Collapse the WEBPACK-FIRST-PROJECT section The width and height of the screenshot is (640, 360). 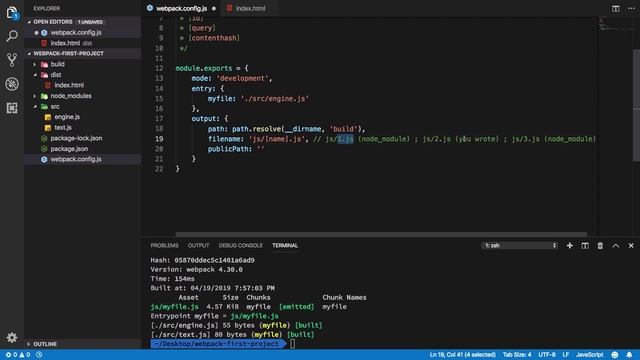coord(29,53)
